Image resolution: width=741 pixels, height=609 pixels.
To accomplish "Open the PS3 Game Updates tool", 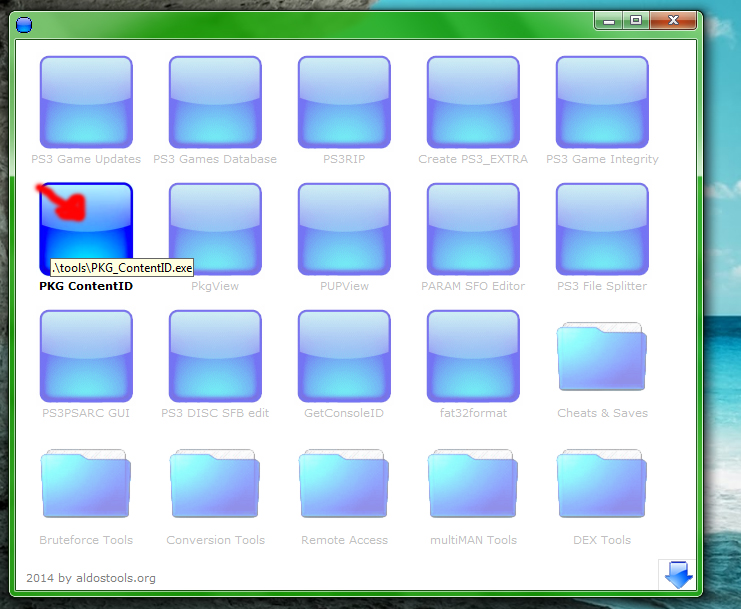I will [x=86, y=102].
